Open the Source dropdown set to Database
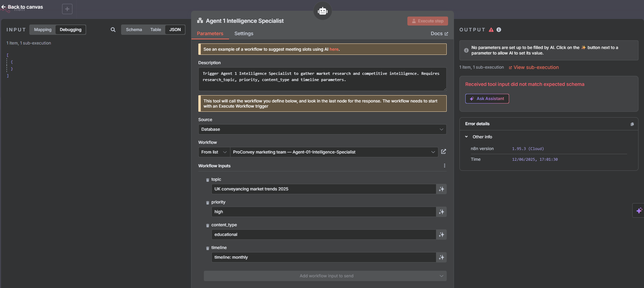The height and width of the screenshot is (288, 644). tap(322, 129)
